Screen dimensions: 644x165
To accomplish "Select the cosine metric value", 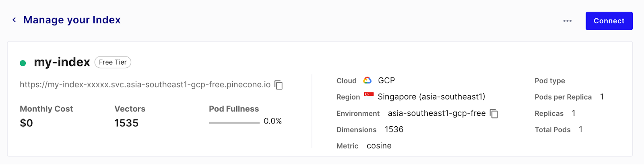I will pos(379,146).
